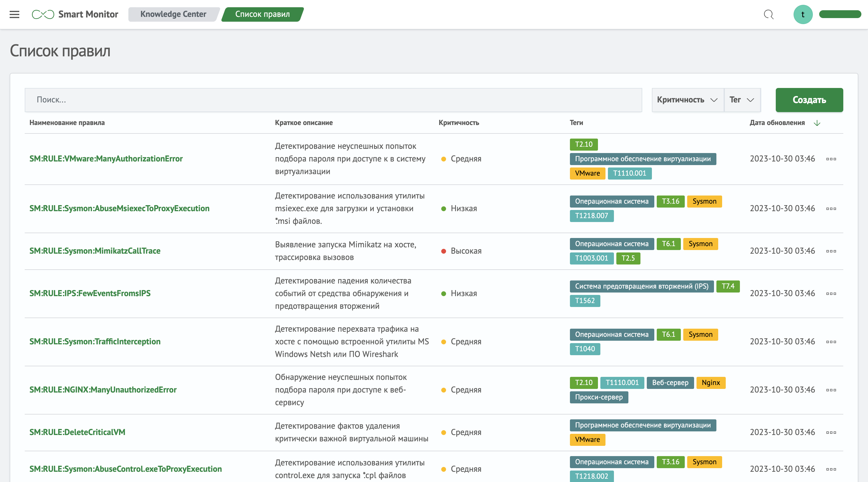This screenshot has width=868, height=482.
Task: Click the search magnifier icon in header
Action: pyautogui.click(x=768, y=14)
